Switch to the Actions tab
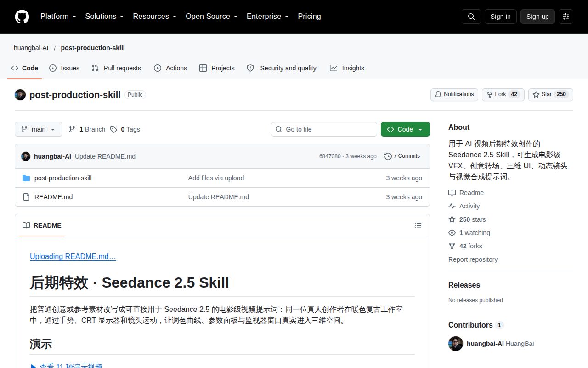The image size is (588, 368). [x=170, y=68]
